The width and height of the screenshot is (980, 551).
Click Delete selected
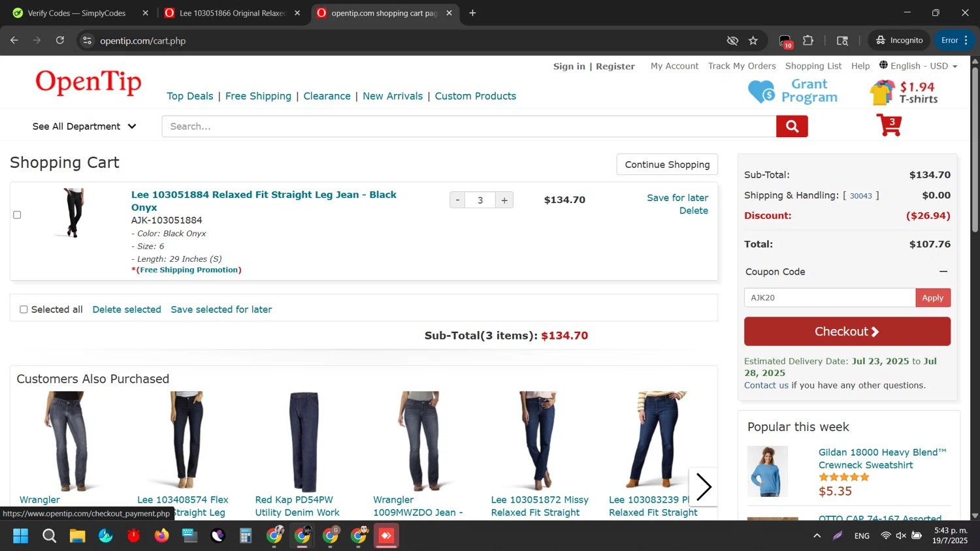pyautogui.click(x=127, y=309)
